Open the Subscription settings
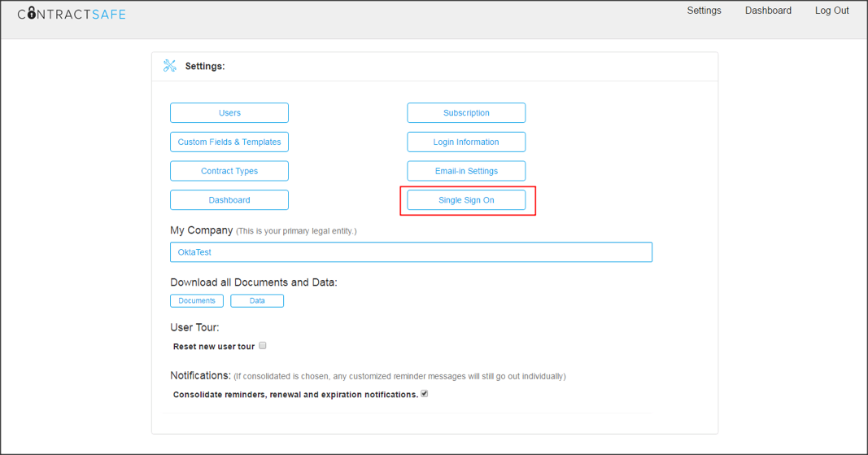 (466, 113)
